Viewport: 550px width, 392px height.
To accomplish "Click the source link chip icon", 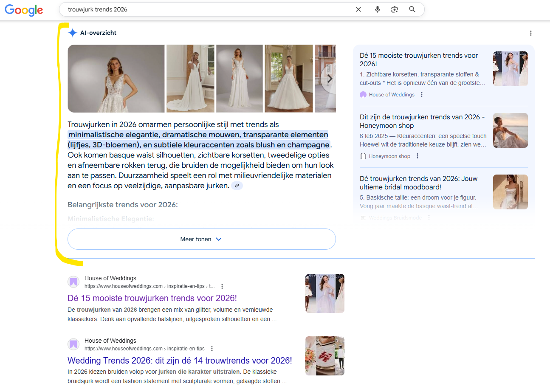I will (x=237, y=186).
